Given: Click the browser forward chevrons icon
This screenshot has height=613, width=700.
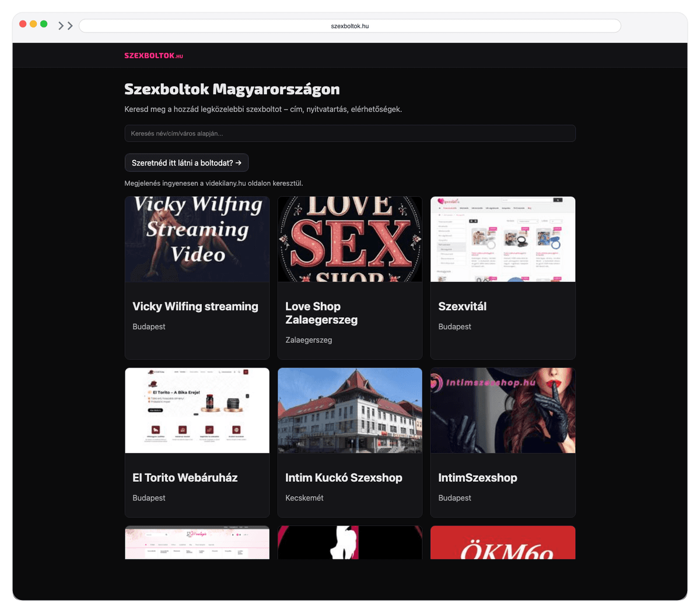Looking at the screenshot, I should pyautogui.click(x=65, y=26).
